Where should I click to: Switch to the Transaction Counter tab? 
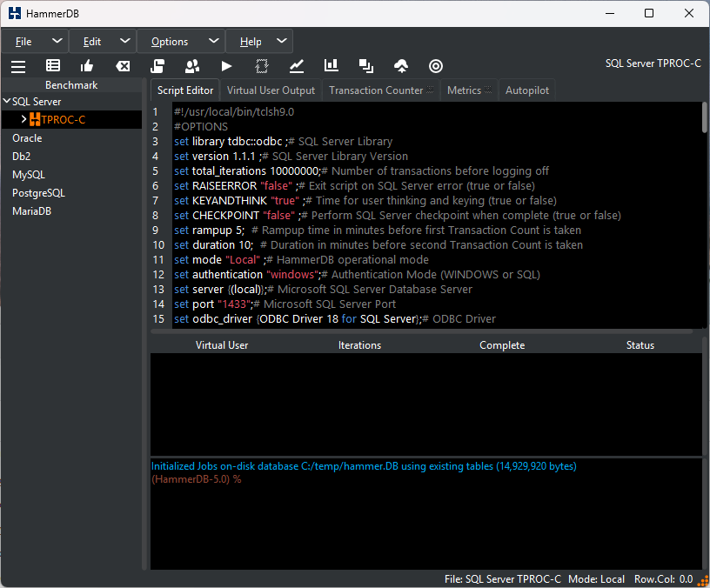coord(381,90)
